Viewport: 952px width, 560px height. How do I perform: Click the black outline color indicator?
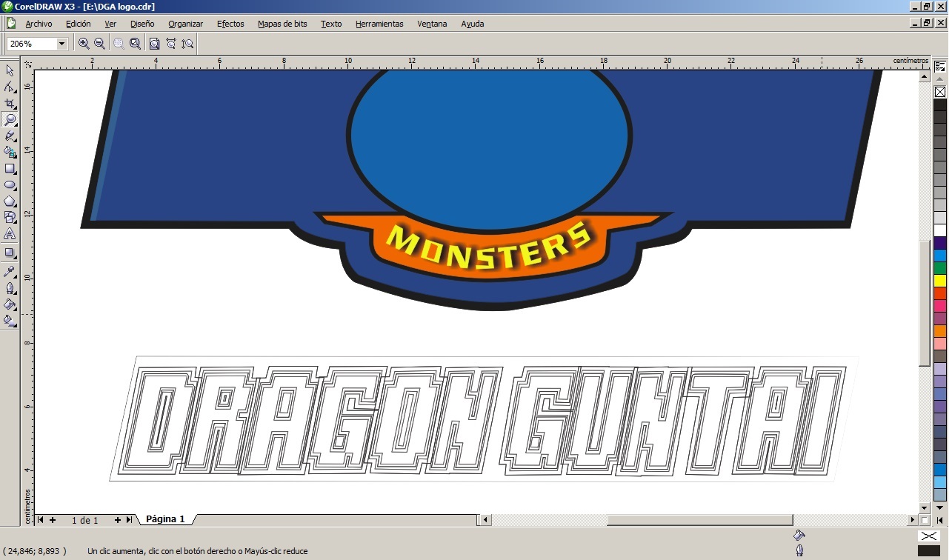(928, 551)
